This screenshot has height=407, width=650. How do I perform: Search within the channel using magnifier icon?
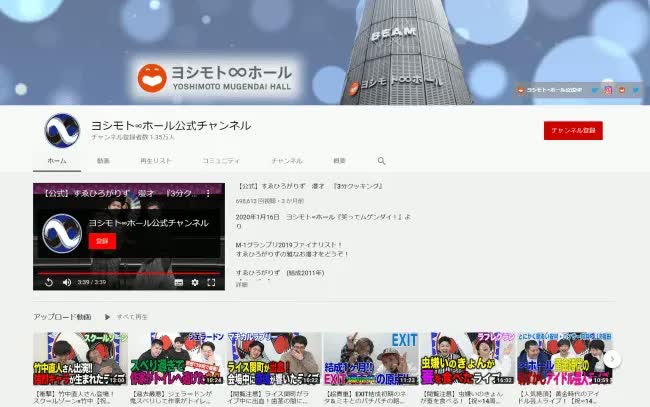pos(381,160)
